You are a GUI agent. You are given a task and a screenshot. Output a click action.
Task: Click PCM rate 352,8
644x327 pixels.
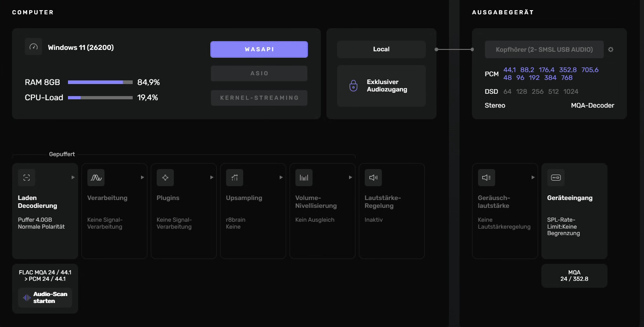tap(568, 70)
